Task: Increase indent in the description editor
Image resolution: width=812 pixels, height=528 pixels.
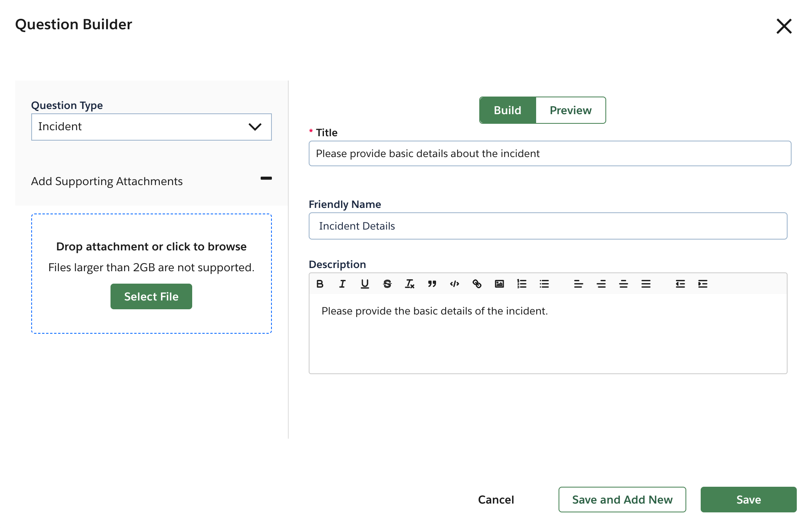Action: 703,284
